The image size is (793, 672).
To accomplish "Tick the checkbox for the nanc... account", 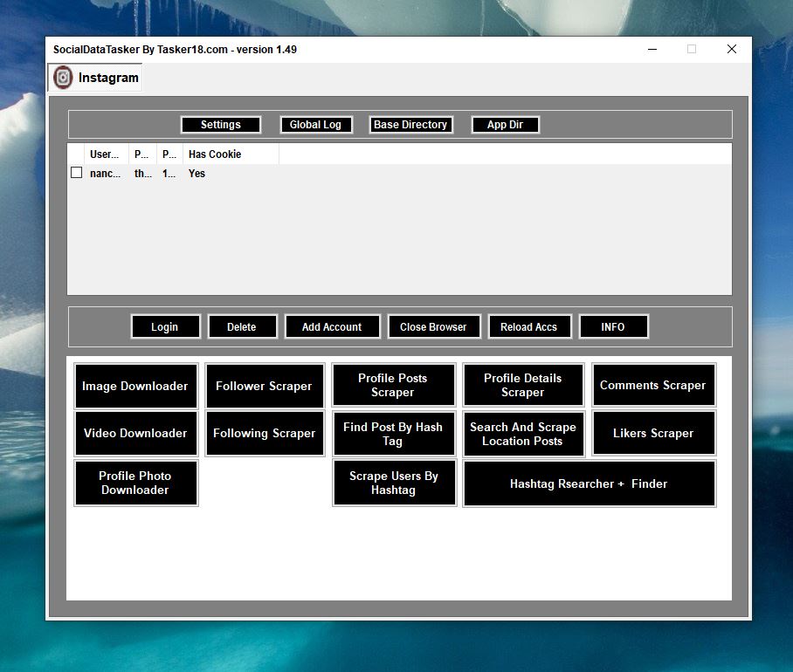I will (x=76, y=173).
